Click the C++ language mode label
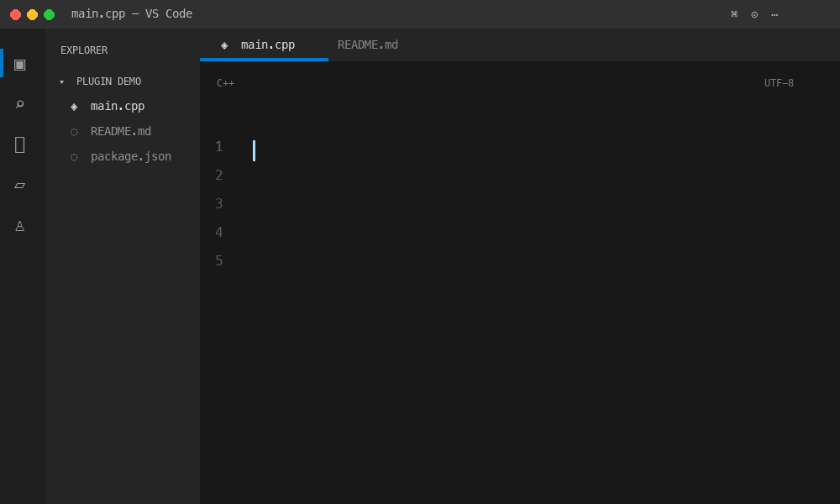 (225, 83)
